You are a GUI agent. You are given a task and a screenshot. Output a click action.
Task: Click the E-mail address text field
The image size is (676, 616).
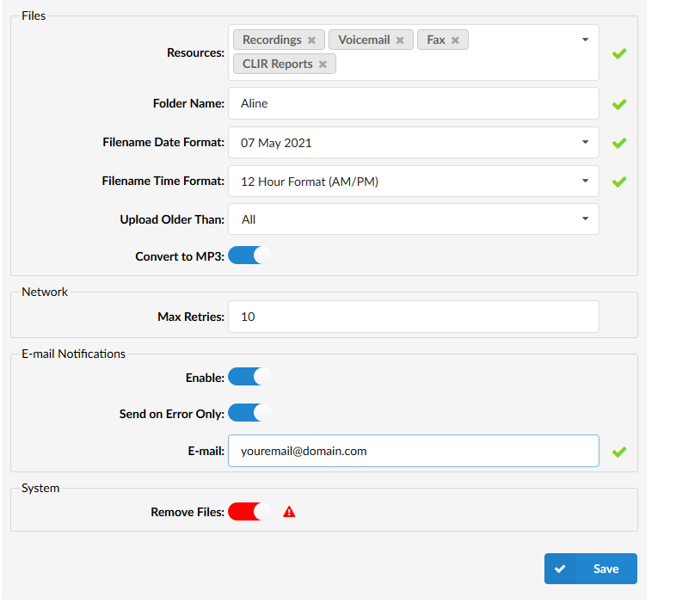tap(413, 451)
